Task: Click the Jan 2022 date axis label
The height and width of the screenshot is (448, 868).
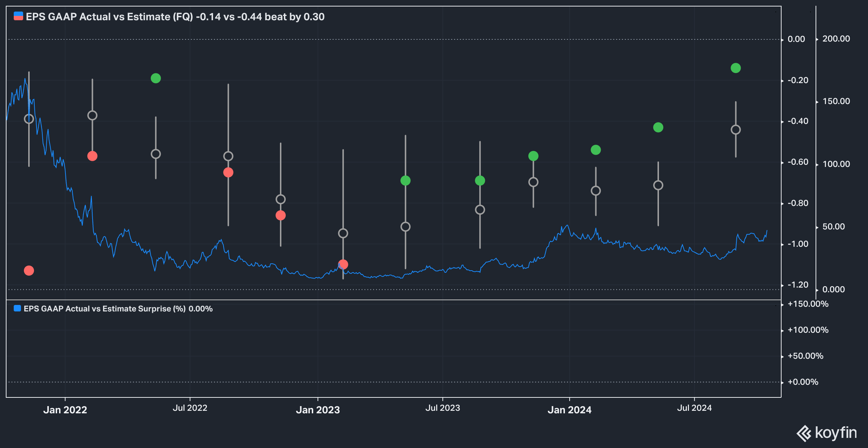Action: (65, 410)
